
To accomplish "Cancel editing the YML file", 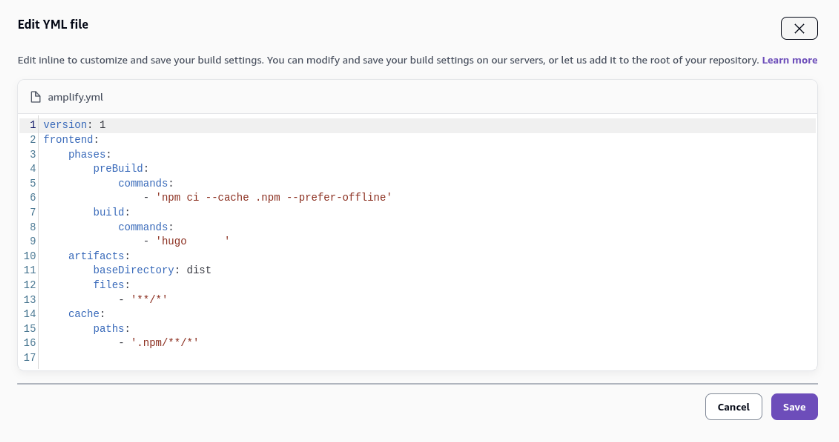I will [x=733, y=407].
